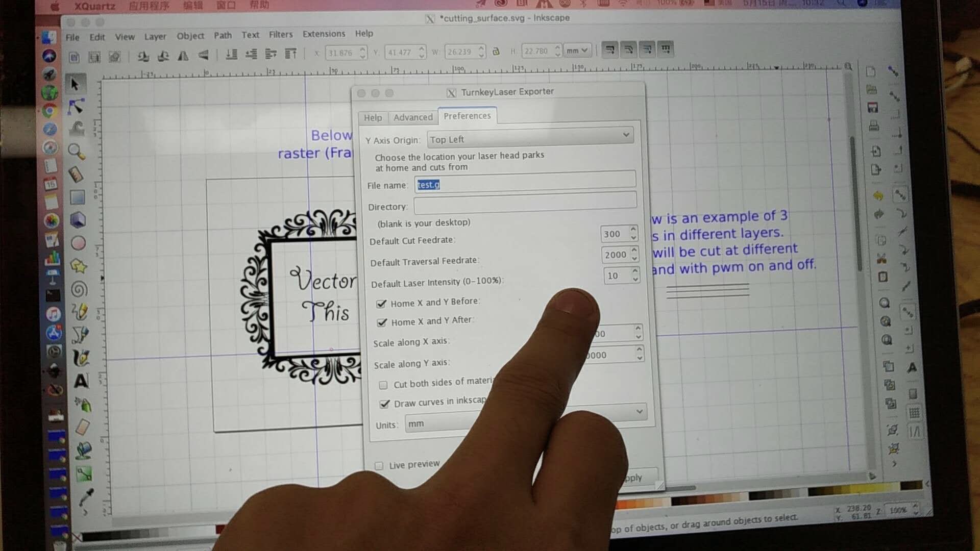Select the Node edit tool
Screen dimensions: 980x551
pyautogui.click(x=76, y=107)
